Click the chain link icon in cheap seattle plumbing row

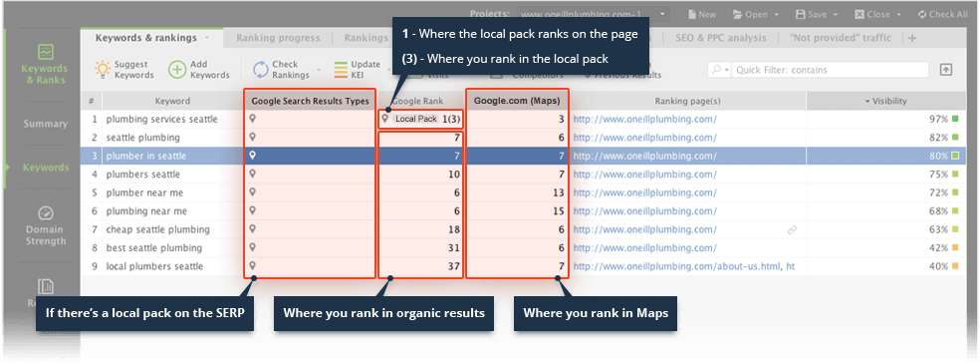[x=792, y=229]
